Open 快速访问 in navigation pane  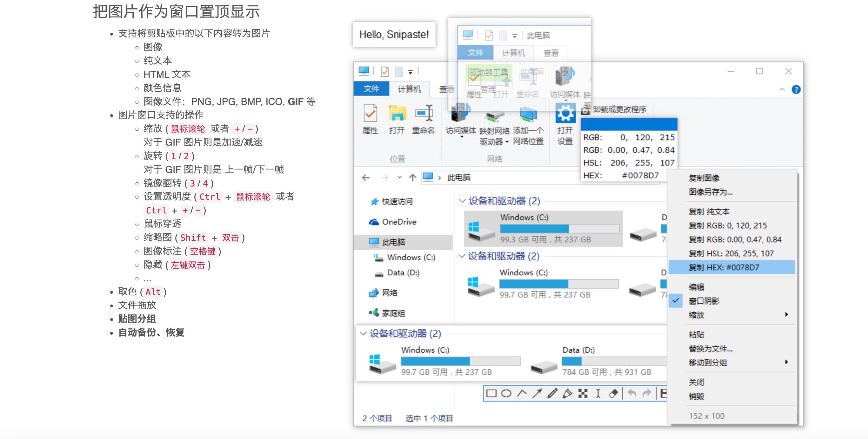click(x=391, y=201)
